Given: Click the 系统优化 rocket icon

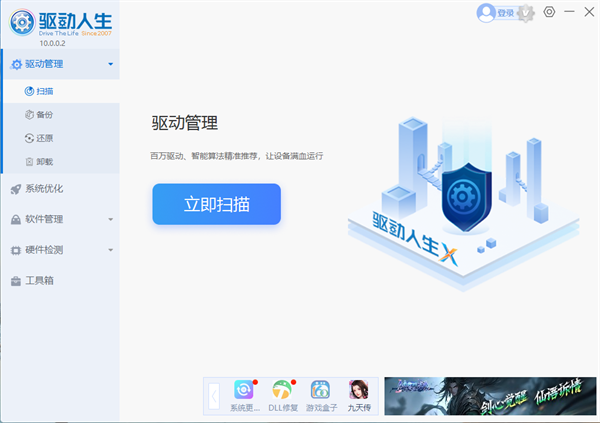Looking at the screenshot, I should coord(16,189).
